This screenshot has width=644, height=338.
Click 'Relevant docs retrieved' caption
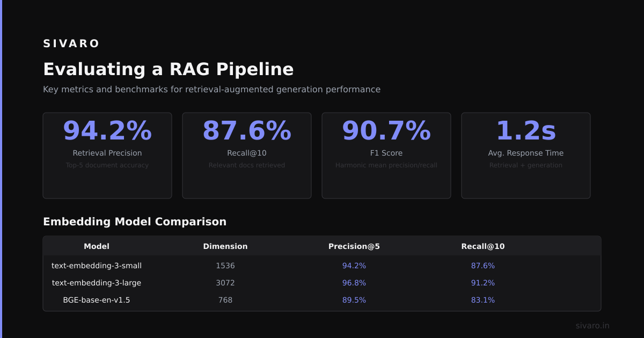point(247,165)
